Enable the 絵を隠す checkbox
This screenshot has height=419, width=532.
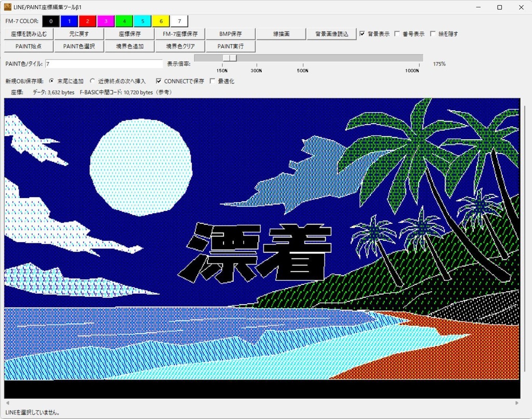433,34
